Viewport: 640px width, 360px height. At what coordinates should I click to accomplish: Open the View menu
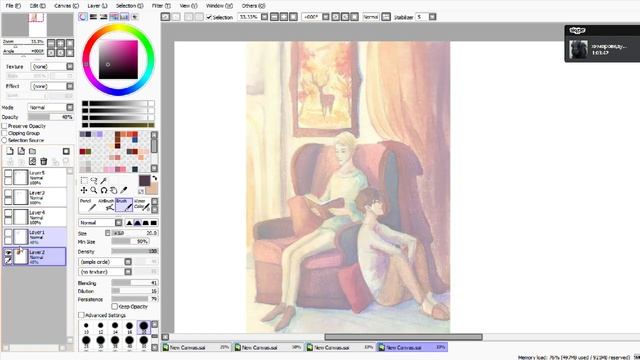pyautogui.click(x=188, y=6)
